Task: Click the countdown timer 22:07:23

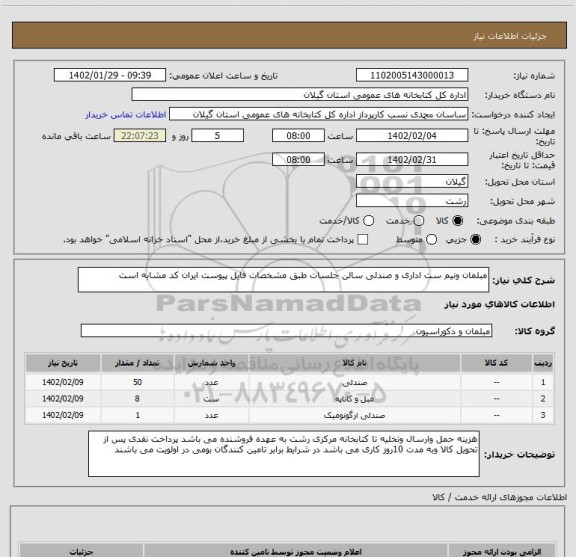Action: pos(140,136)
